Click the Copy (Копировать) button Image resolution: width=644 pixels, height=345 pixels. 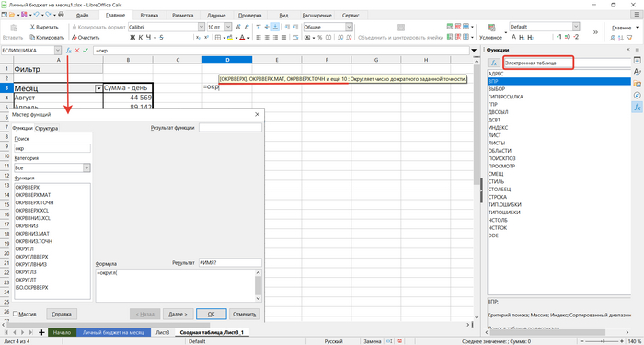[x=47, y=37]
